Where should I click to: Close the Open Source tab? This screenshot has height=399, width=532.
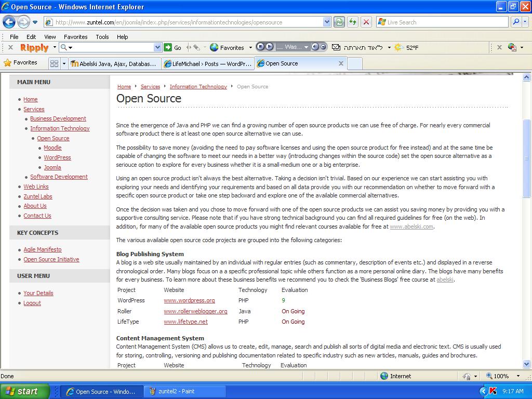click(341, 63)
